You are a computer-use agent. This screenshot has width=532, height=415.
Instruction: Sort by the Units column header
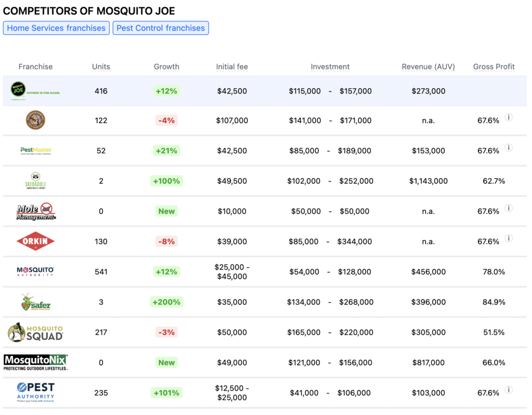(x=101, y=66)
